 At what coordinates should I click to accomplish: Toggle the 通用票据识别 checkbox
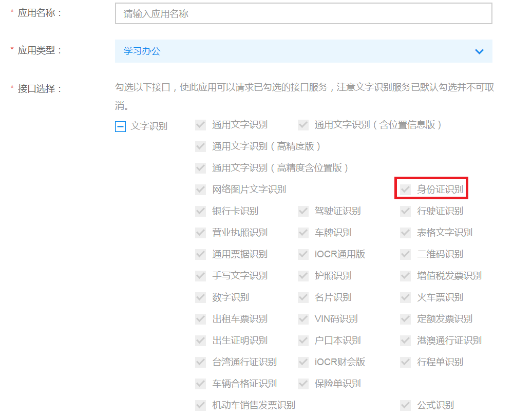(200, 254)
